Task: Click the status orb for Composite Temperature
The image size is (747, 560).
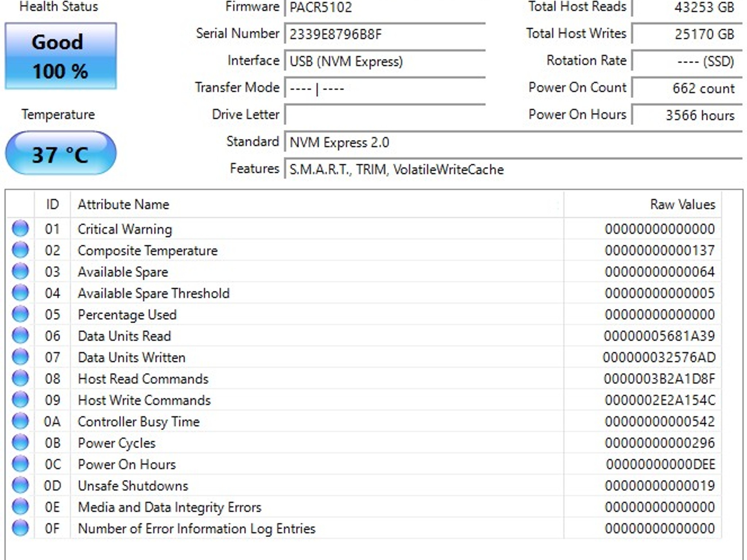Action: click(20, 250)
